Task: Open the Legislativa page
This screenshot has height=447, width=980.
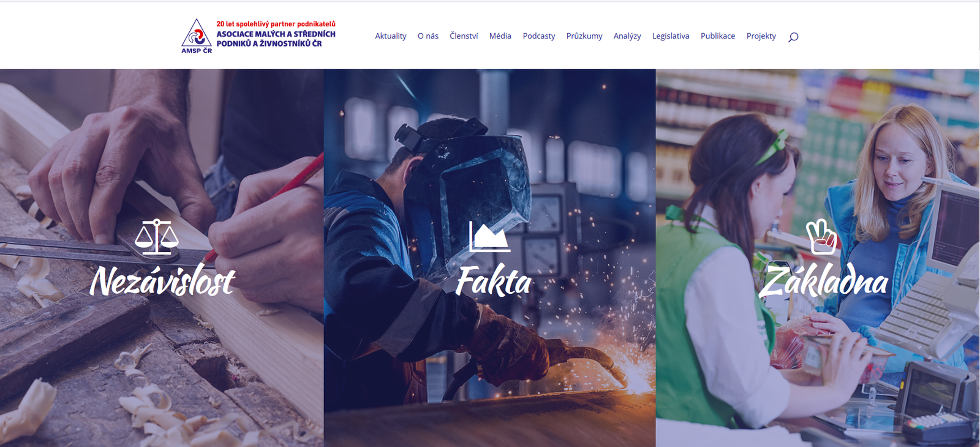Action: pyautogui.click(x=671, y=36)
